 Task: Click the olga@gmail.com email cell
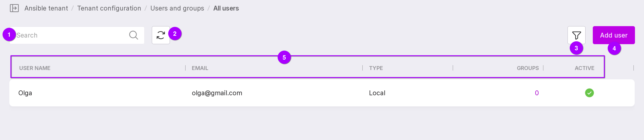pos(217,93)
